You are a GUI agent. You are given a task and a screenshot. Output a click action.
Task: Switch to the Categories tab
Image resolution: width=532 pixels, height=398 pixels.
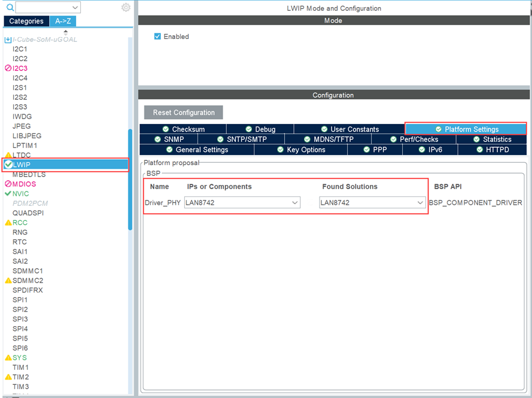point(26,21)
